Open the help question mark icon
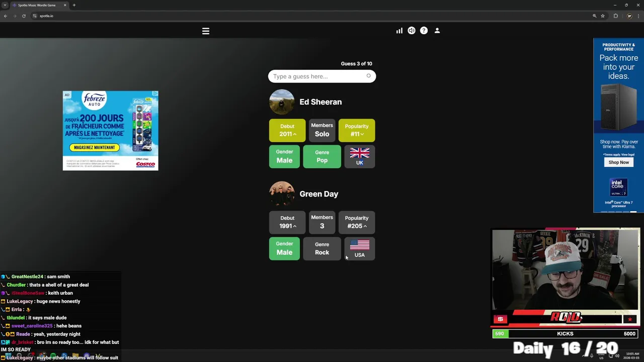644x362 pixels. [424, 31]
